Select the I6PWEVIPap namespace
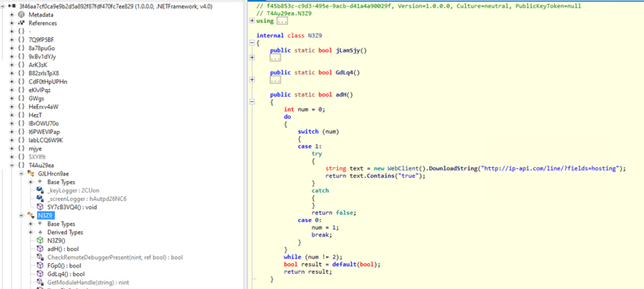Screen dimensions: 644x289 43,132
